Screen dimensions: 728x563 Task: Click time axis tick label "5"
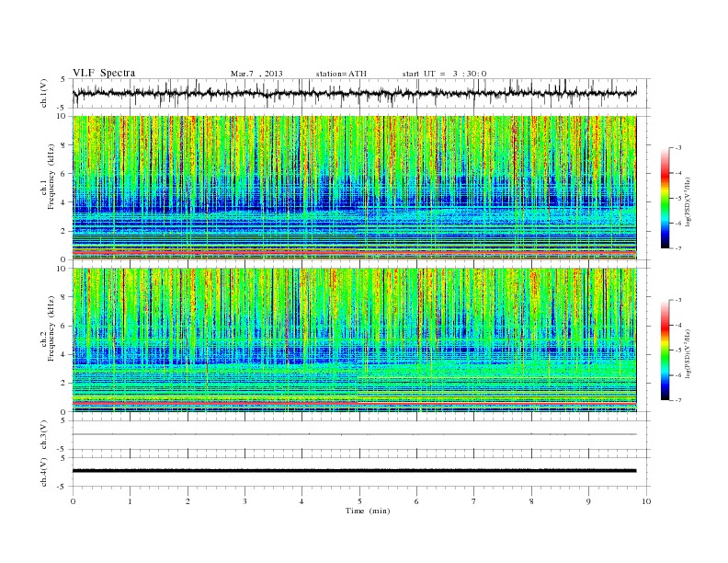click(x=359, y=501)
